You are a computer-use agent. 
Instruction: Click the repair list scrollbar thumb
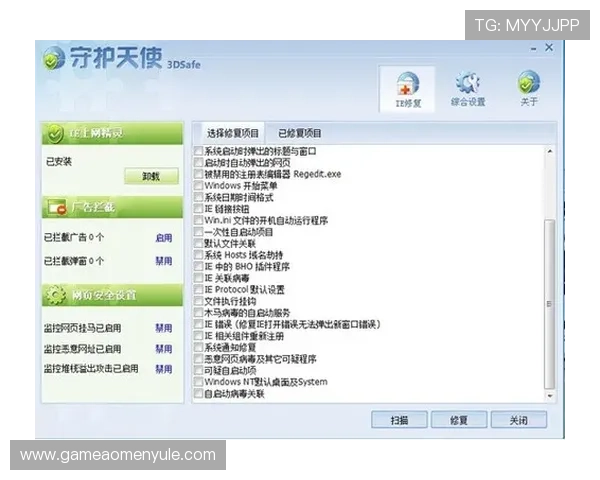pyautogui.click(x=550, y=304)
